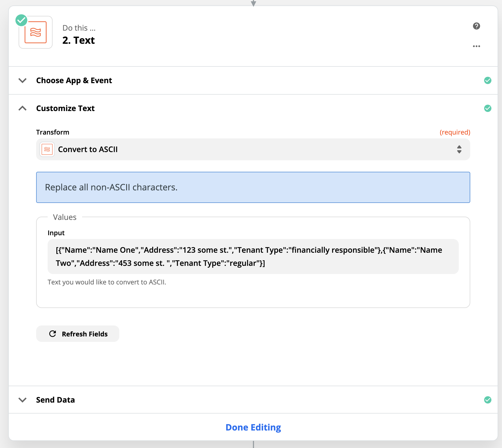The width and height of the screenshot is (502, 448).
Task: Click the Refresh Fields button
Action: click(78, 334)
